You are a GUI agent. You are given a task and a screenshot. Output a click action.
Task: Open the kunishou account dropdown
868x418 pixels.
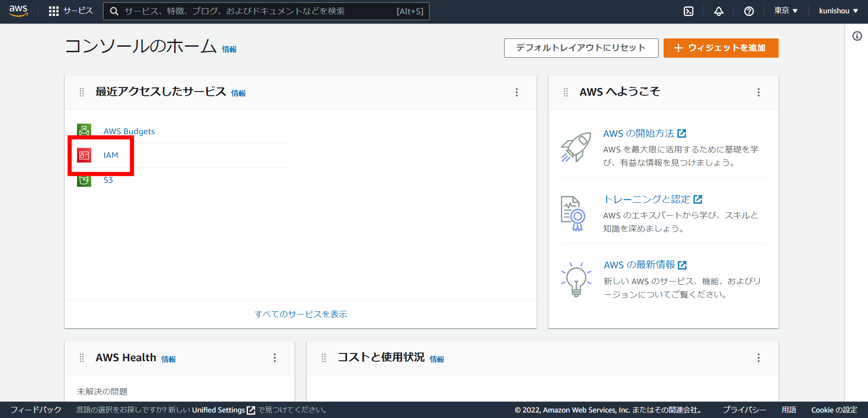click(838, 11)
